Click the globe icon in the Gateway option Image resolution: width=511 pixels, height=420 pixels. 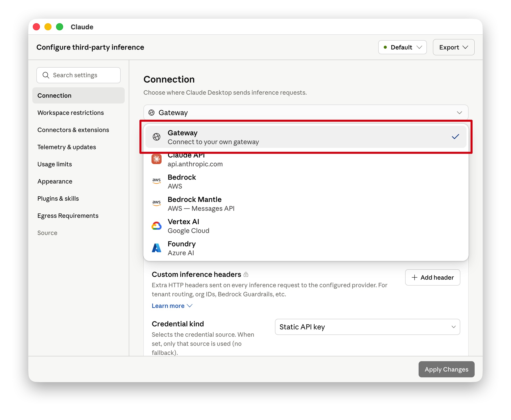[157, 137]
